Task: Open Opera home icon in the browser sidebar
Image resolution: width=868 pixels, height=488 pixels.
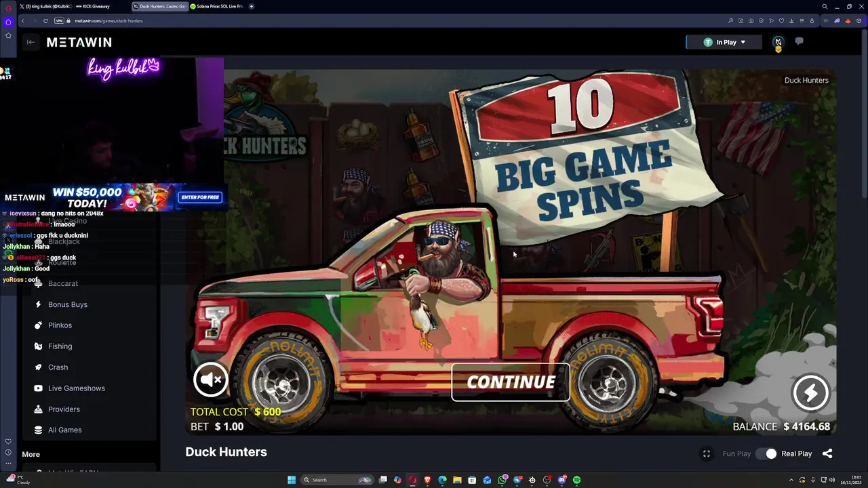Action: click(x=8, y=22)
